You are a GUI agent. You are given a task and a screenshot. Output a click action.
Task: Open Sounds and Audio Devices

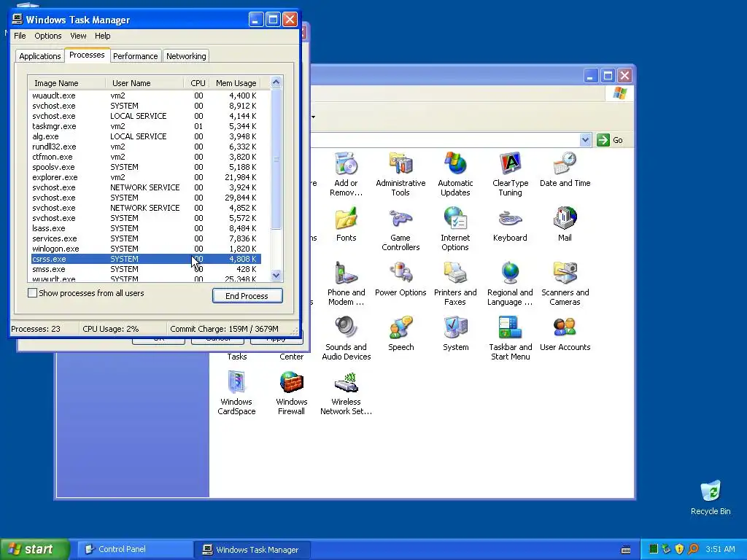point(346,338)
